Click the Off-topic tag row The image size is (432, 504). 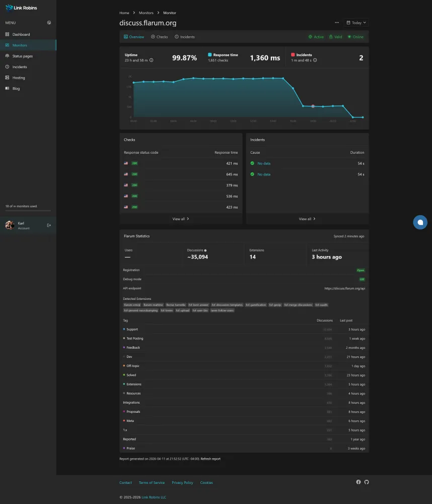pos(244,366)
